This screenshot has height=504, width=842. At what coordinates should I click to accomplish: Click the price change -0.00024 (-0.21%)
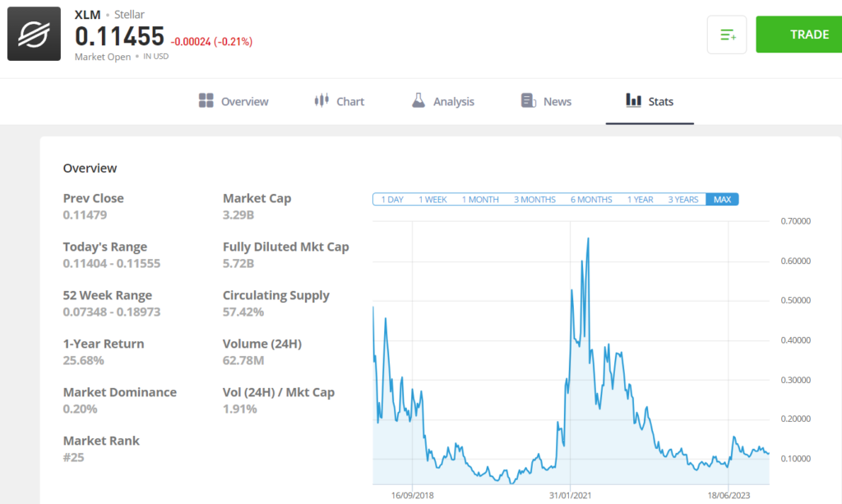click(x=211, y=42)
